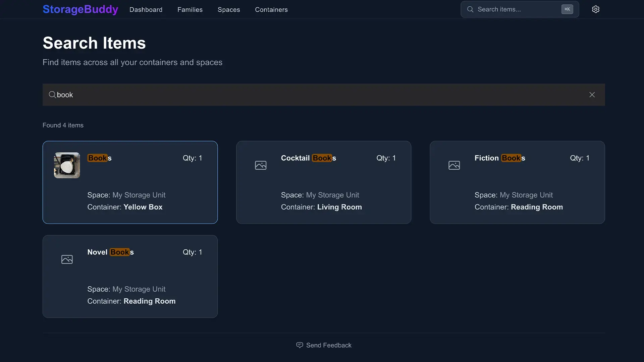The image size is (644, 362).
Task: Click the navbar search magnifier icon
Action: tap(470, 9)
